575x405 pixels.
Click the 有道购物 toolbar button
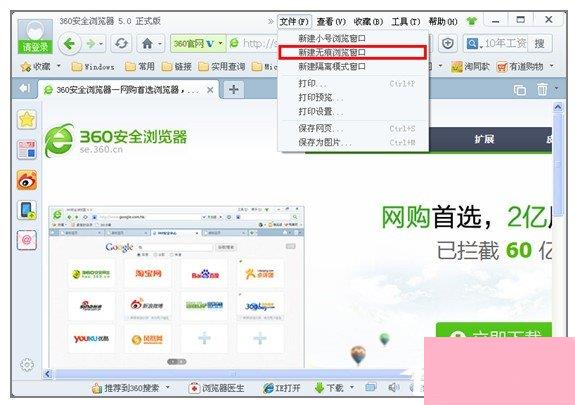click(x=520, y=67)
